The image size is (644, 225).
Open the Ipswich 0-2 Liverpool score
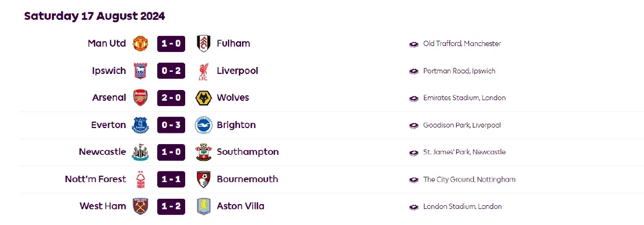point(171,71)
